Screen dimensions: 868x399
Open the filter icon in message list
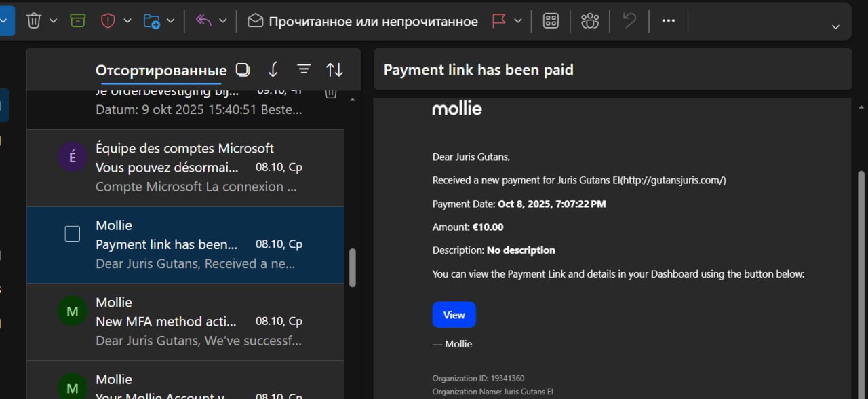point(304,69)
